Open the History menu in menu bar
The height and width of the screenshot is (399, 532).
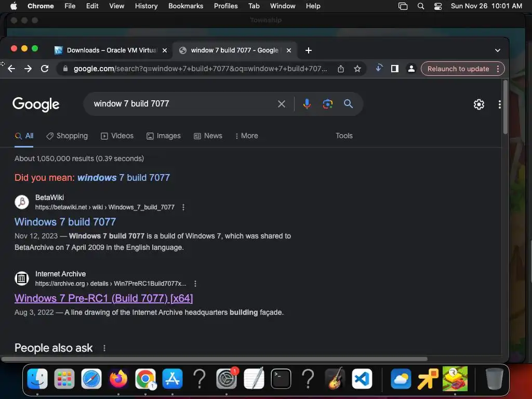tap(146, 6)
